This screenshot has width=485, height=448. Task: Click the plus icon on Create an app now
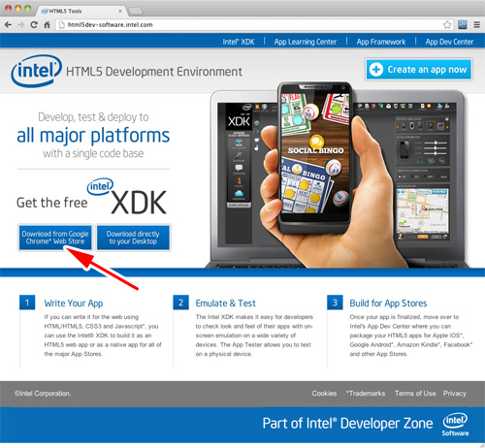(376, 70)
